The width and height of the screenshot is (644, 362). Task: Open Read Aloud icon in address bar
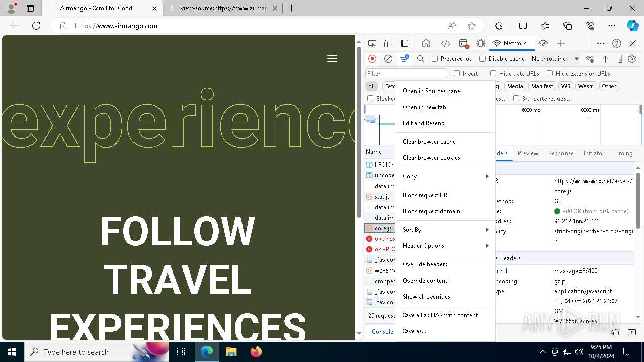(x=452, y=26)
